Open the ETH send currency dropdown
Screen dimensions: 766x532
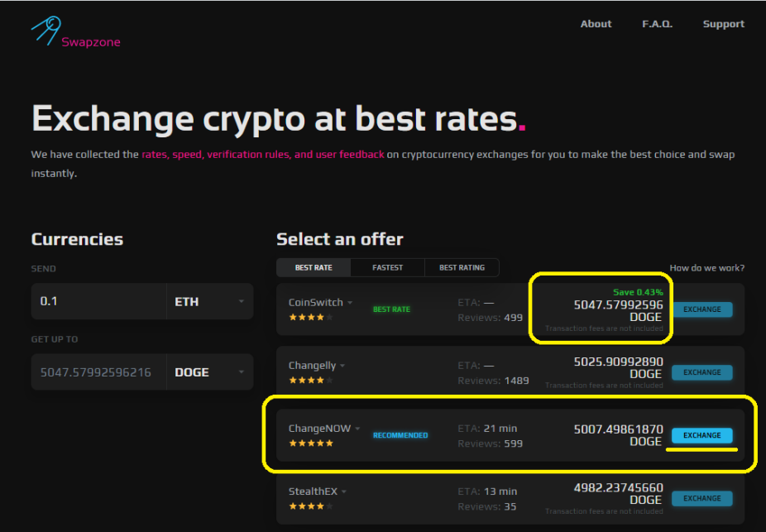click(x=210, y=301)
